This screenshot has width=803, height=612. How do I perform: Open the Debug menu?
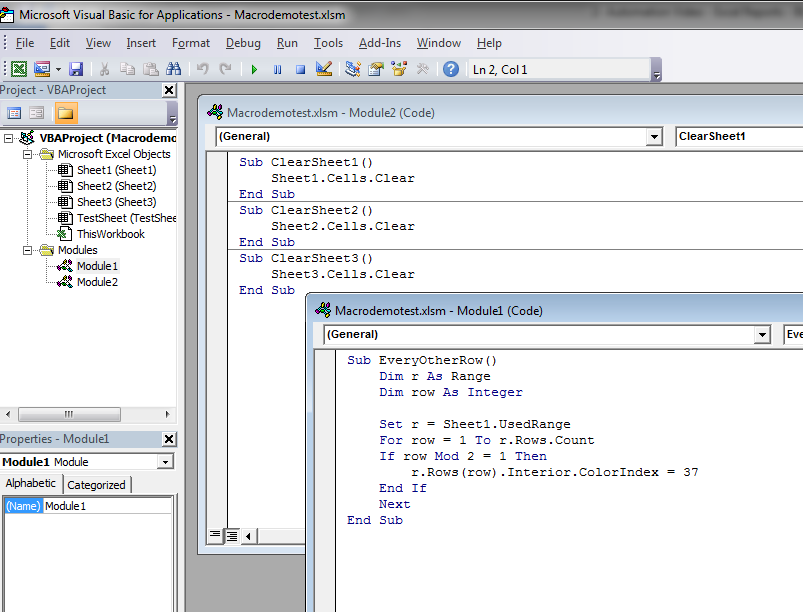(243, 43)
